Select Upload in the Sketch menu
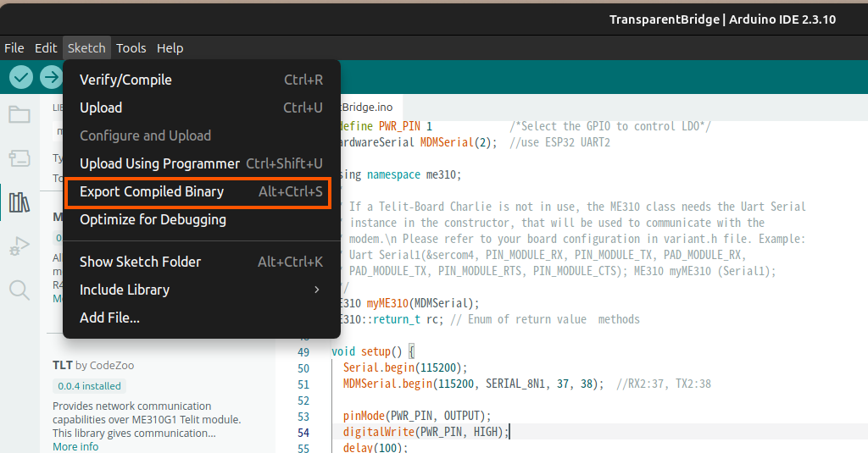This screenshot has width=868, height=453. coord(202,108)
